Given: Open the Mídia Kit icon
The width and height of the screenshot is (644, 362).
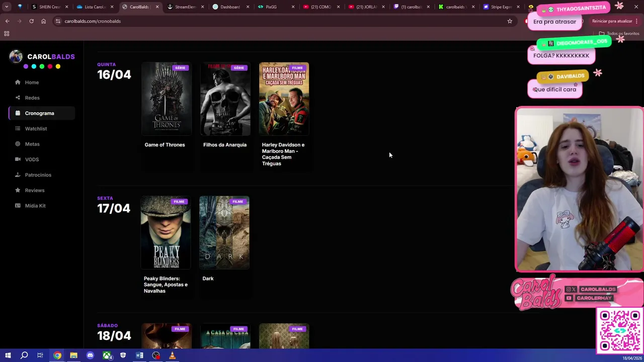Looking at the screenshot, I should click(18, 206).
